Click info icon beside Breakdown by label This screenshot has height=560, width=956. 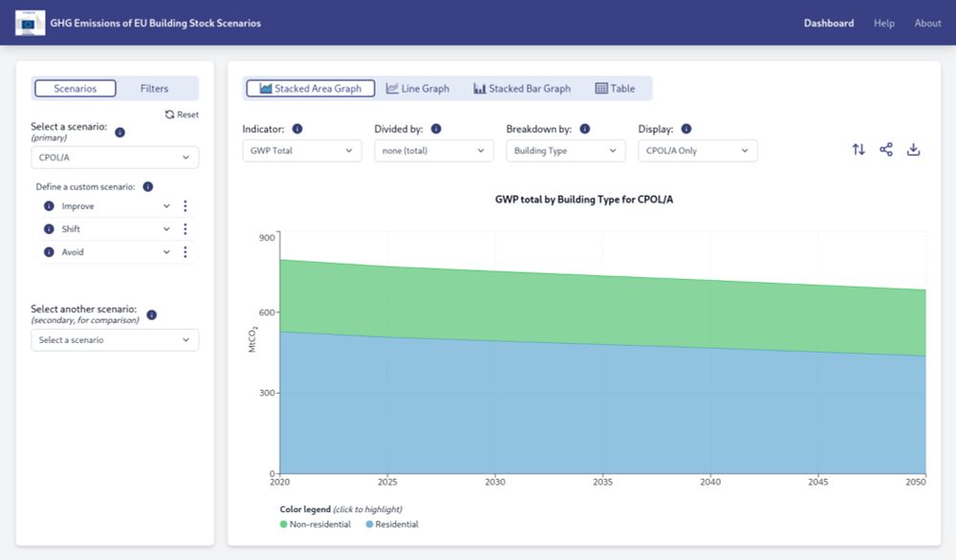coord(585,129)
